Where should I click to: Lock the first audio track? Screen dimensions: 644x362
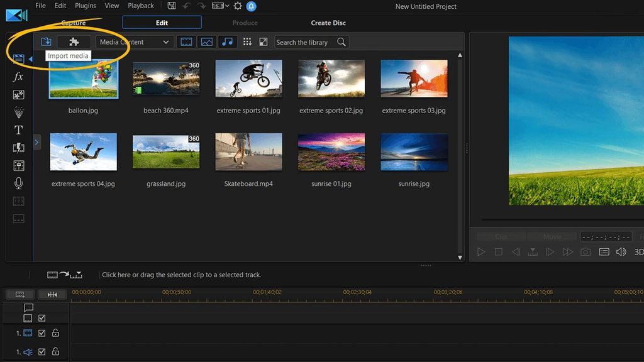[x=55, y=352]
